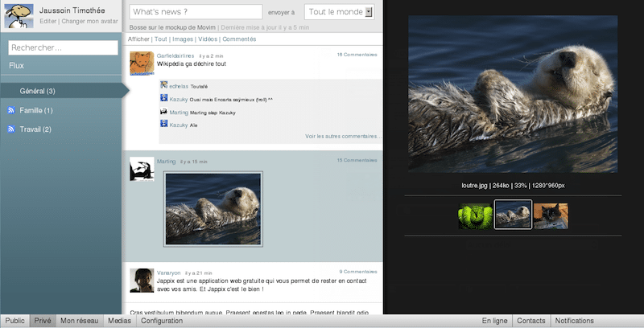Switch to the Public tab
Viewport: 644px width, 328px height.
pos(14,321)
